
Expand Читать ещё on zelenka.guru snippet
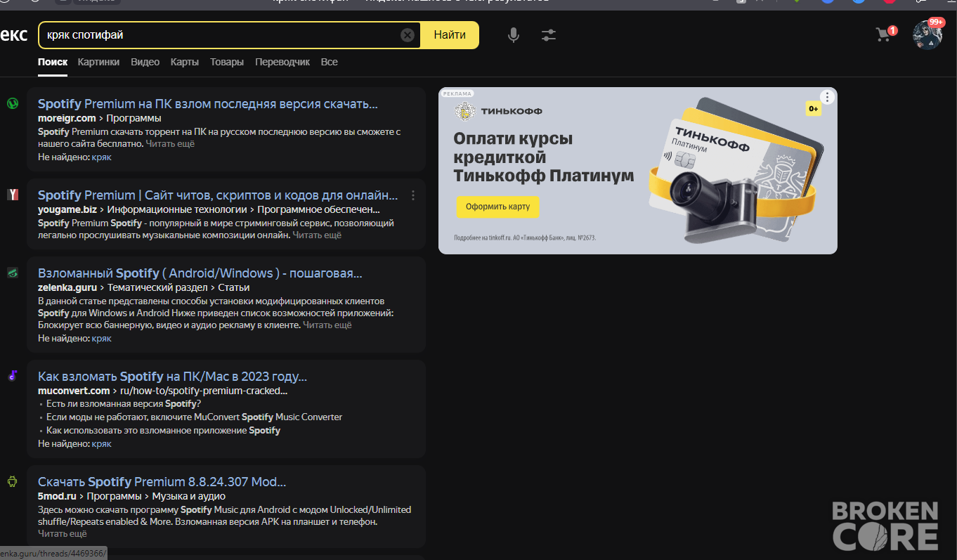click(327, 325)
